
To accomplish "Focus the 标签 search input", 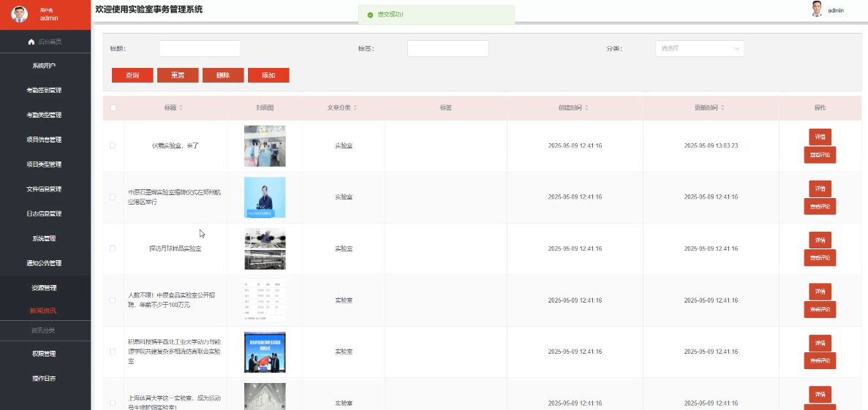I will [x=448, y=49].
